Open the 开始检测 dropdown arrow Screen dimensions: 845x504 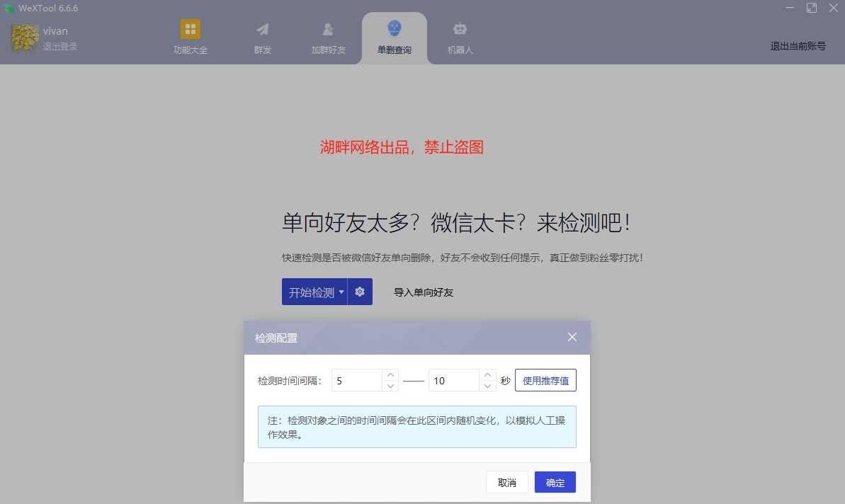pyautogui.click(x=341, y=291)
